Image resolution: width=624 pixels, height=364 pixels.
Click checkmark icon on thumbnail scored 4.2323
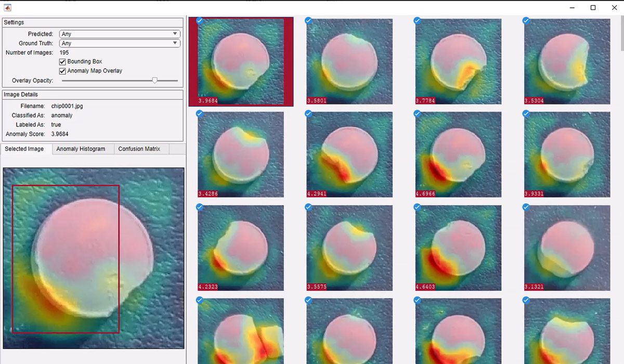coord(199,206)
